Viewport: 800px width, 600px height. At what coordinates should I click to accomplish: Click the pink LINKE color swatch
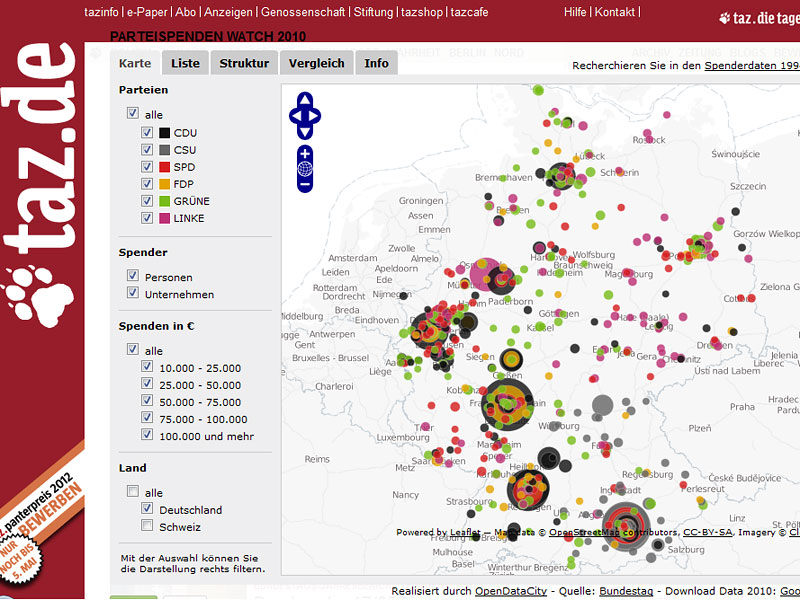(x=164, y=218)
